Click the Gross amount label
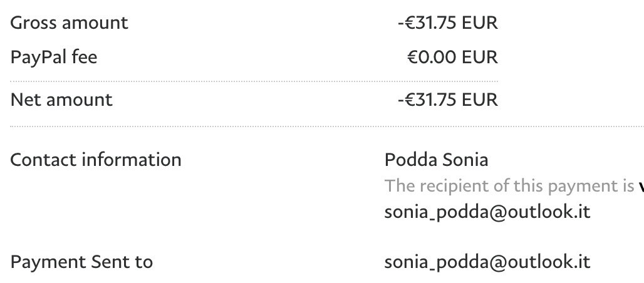Viewport: 644px width, 283px height. 69,23
